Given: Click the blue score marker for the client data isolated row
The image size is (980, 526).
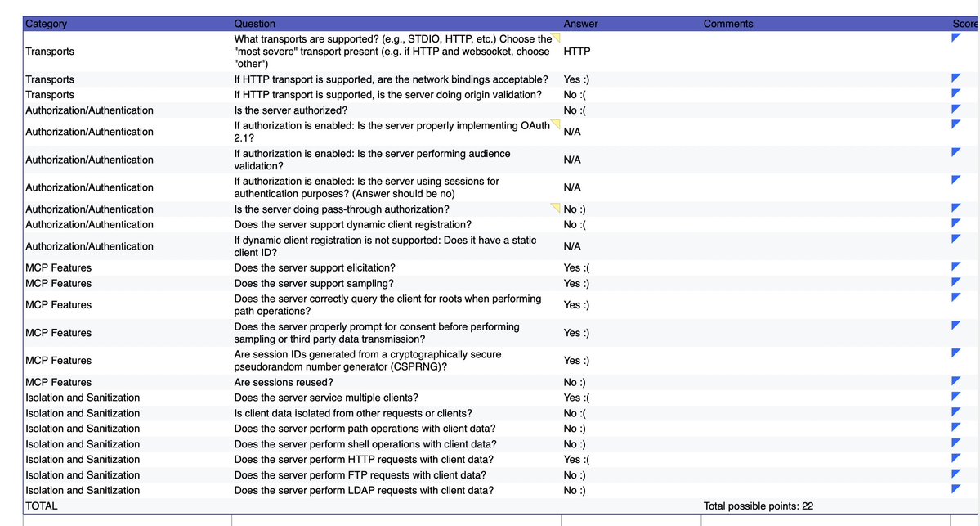Looking at the screenshot, I should click(x=955, y=411).
